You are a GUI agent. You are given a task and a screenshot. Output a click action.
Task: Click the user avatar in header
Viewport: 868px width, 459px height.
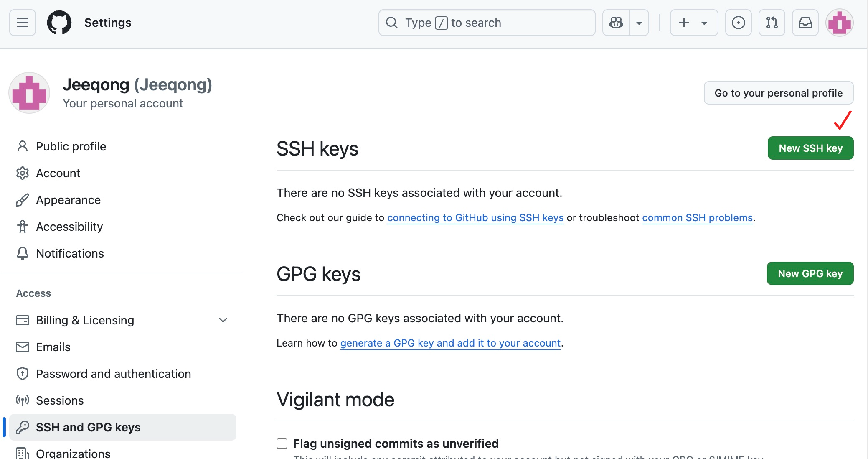point(839,23)
